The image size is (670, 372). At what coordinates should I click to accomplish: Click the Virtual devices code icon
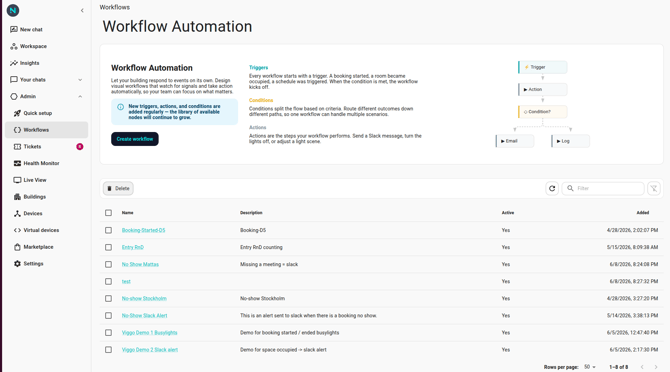click(x=17, y=230)
